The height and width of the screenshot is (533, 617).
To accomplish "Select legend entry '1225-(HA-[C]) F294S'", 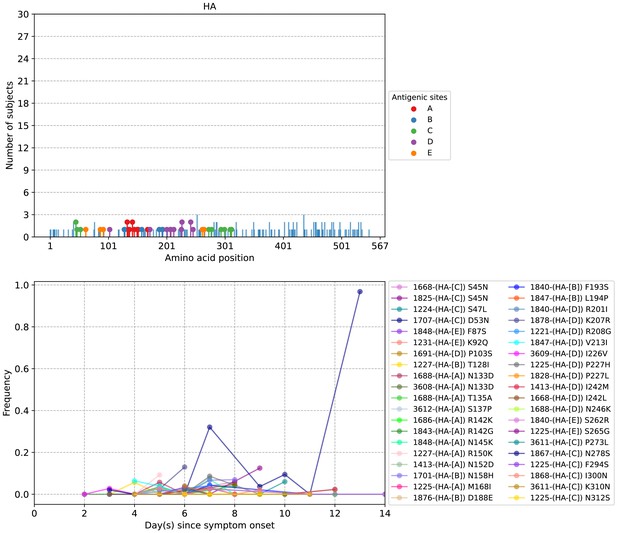I will [x=558, y=465].
